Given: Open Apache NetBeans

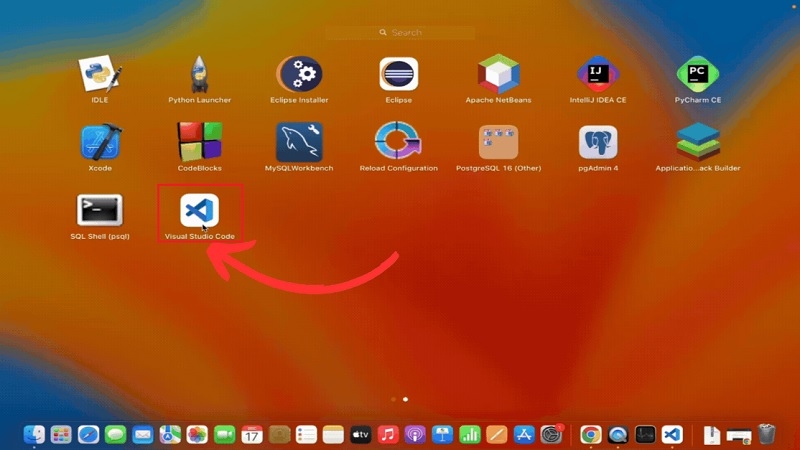Looking at the screenshot, I should pos(498,74).
